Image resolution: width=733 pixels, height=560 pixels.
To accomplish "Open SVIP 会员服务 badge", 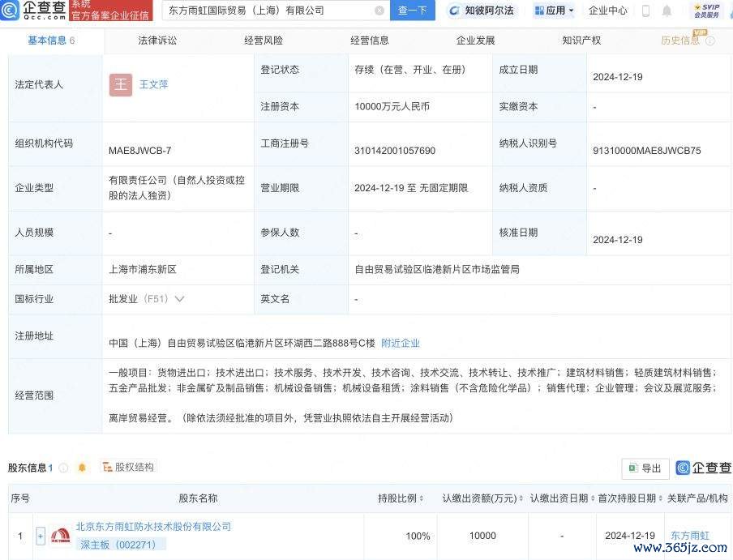I will (706, 11).
